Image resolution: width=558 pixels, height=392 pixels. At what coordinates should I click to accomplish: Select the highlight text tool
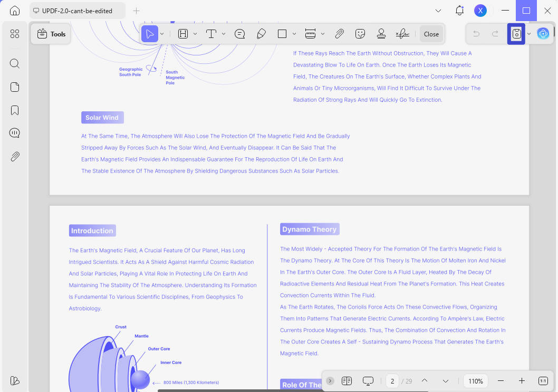(x=183, y=34)
